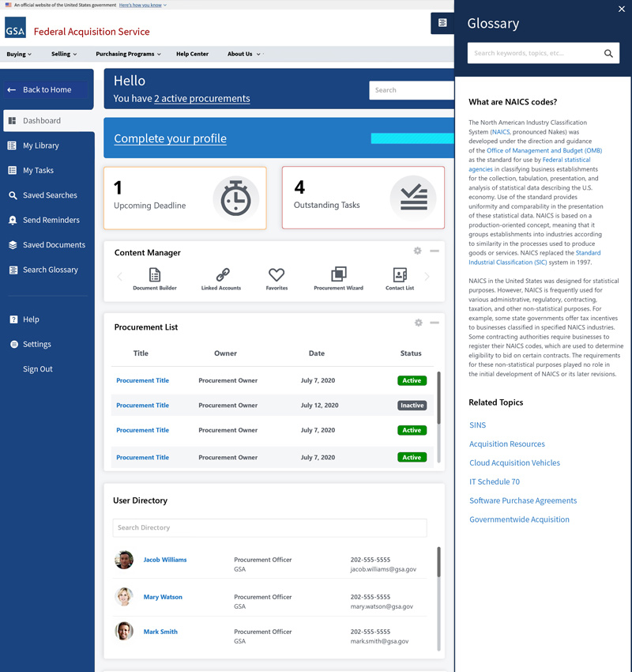Viewport: 632px width, 672px height.
Task: Open Favorites heart icon
Action: [276, 275]
